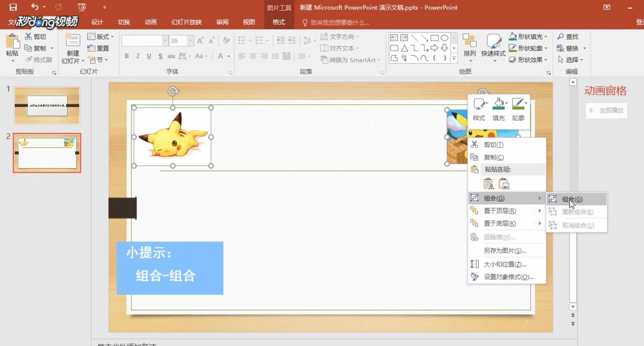Screen dimensions: 644x346
Task: Click Copy (复制(C)) in context menu
Action: 507,157
